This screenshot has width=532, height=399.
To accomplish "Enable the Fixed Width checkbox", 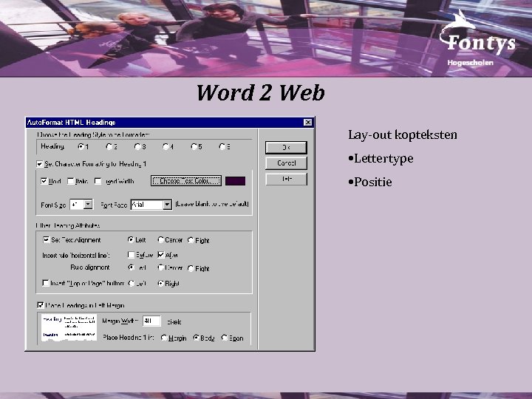I will point(98,181).
